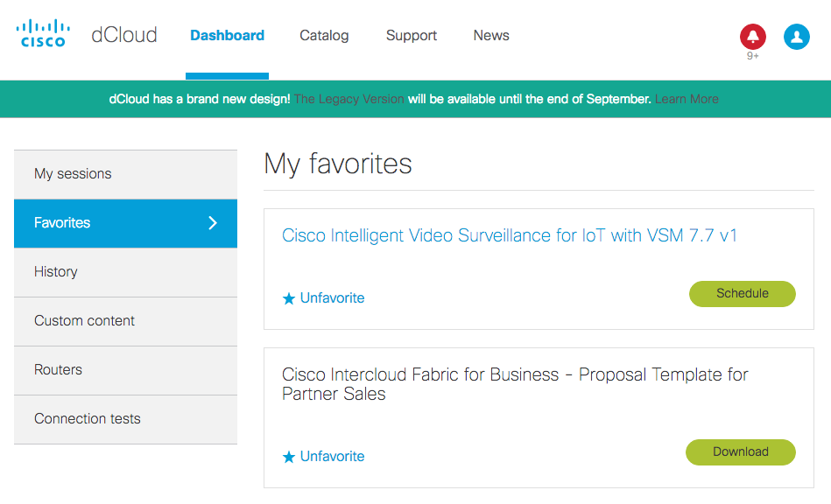Switch to the Dashboard tab
This screenshot has height=504, width=831.
point(227,36)
